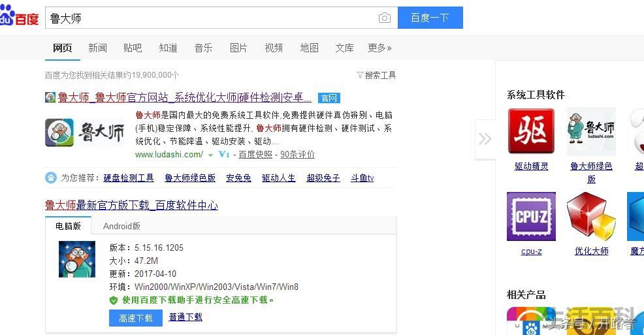Switch to the 视频 tab
The image size is (644, 335).
click(274, 48)
